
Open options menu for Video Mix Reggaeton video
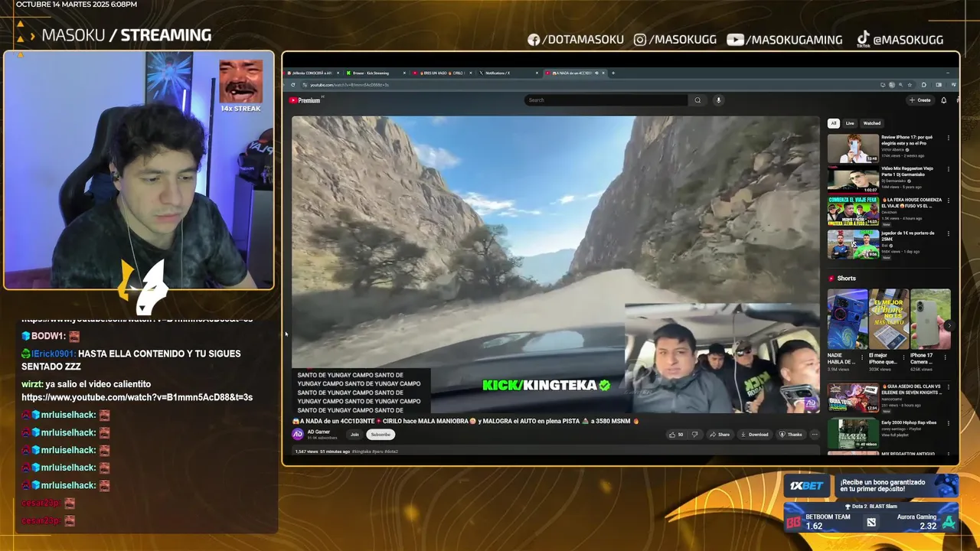coord(949,170)
